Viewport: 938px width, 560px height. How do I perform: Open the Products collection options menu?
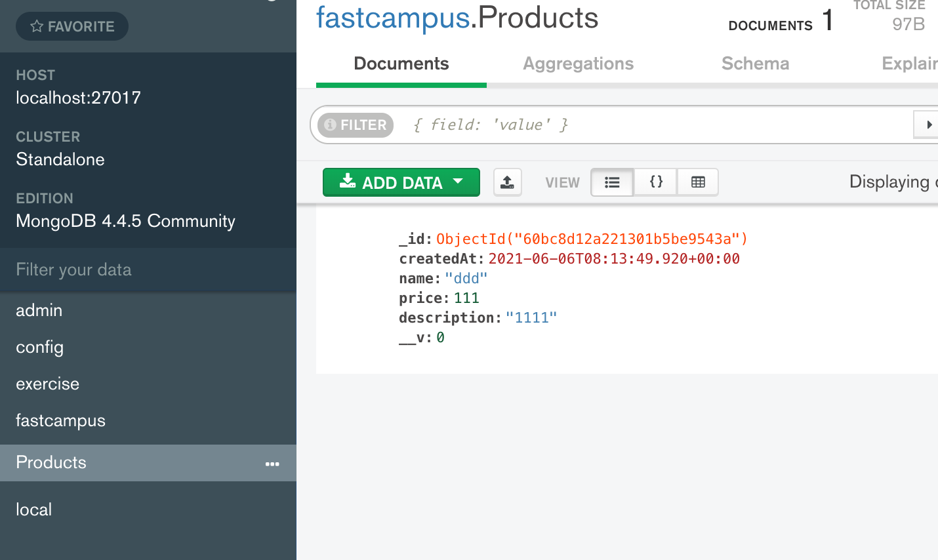click(x=272, y=464)
